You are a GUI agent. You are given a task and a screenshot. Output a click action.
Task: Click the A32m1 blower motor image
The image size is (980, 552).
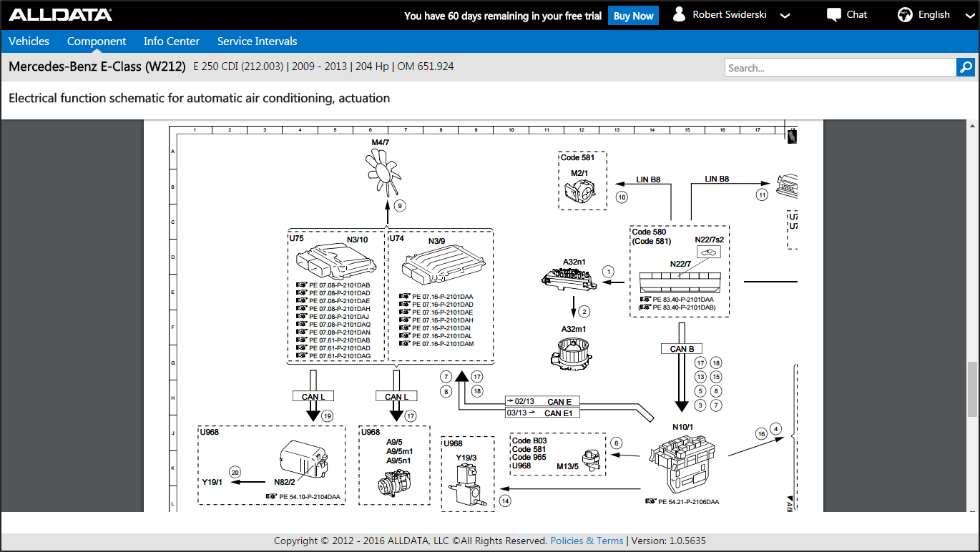[x=572, y=354]
